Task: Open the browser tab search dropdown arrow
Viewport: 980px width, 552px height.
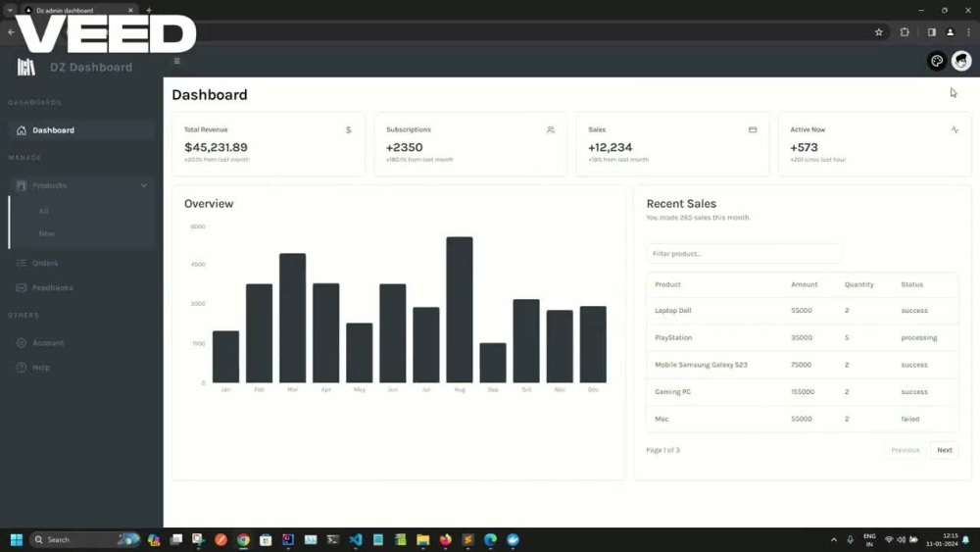Action: pyautogui.click(x=10, y=10)
